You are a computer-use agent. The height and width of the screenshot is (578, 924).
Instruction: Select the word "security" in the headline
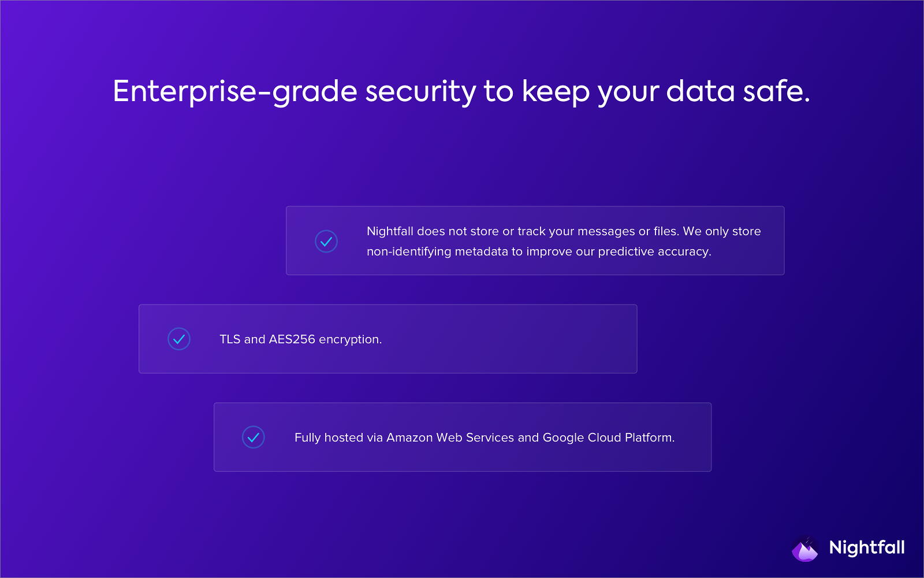pos(420,91)
